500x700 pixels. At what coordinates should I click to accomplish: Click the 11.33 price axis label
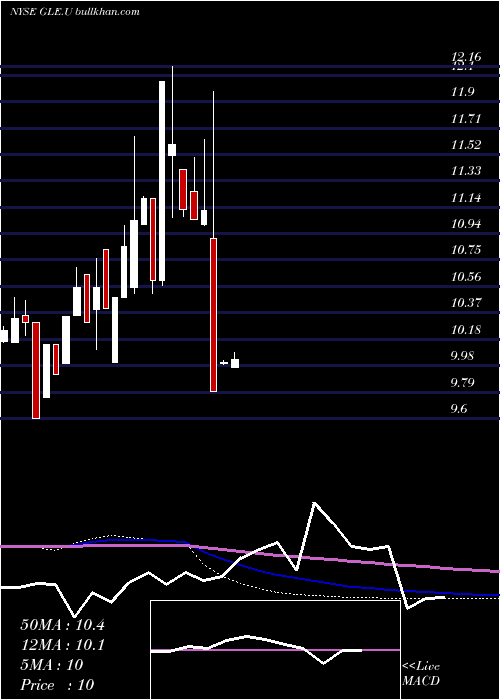tap(466, 171)
